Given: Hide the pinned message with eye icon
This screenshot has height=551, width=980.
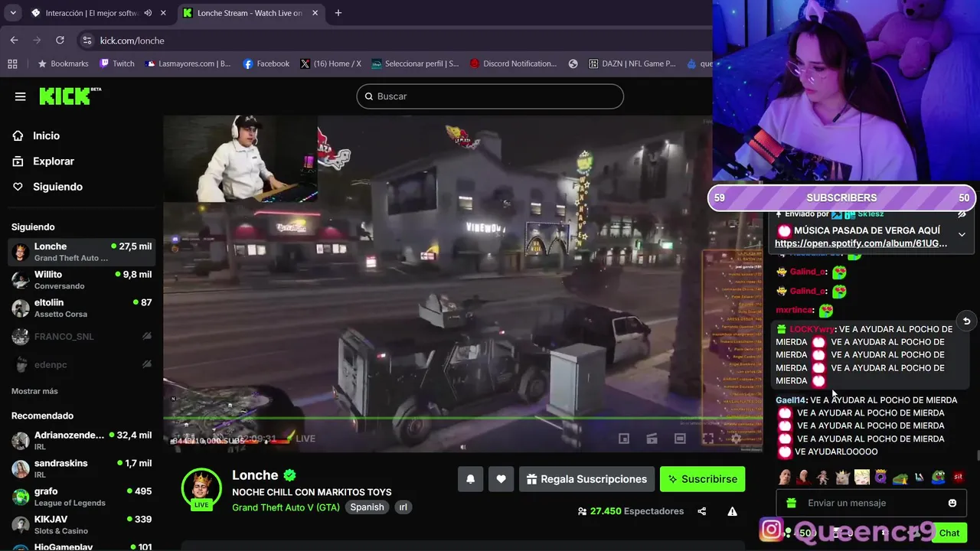Looking at the screenshot, I should click(962, 214).
